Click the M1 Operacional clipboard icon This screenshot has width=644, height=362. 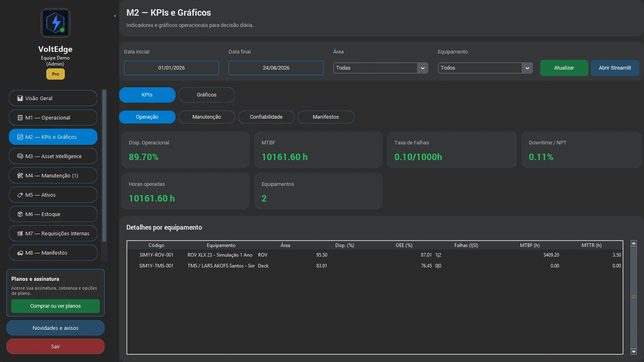click(20, 117)
